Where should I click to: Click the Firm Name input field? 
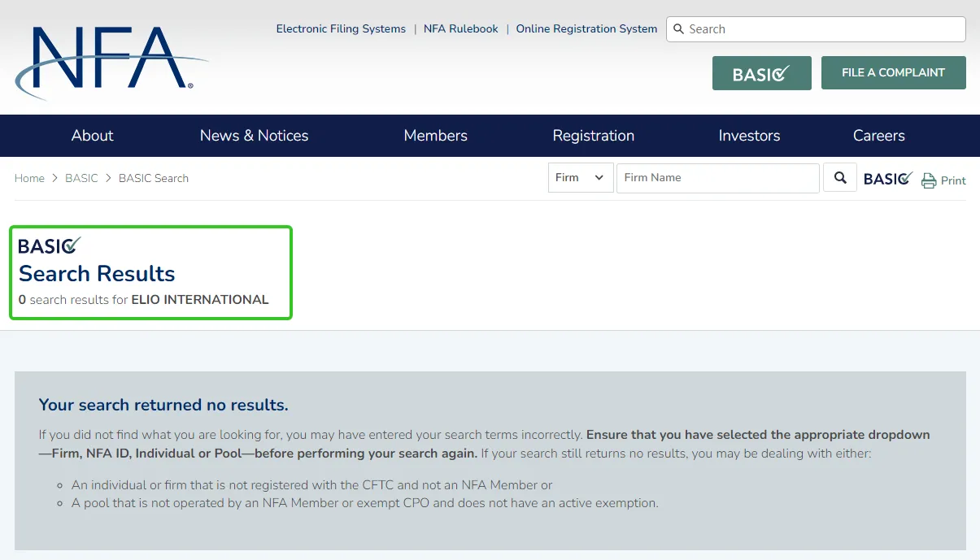point(717,178)
